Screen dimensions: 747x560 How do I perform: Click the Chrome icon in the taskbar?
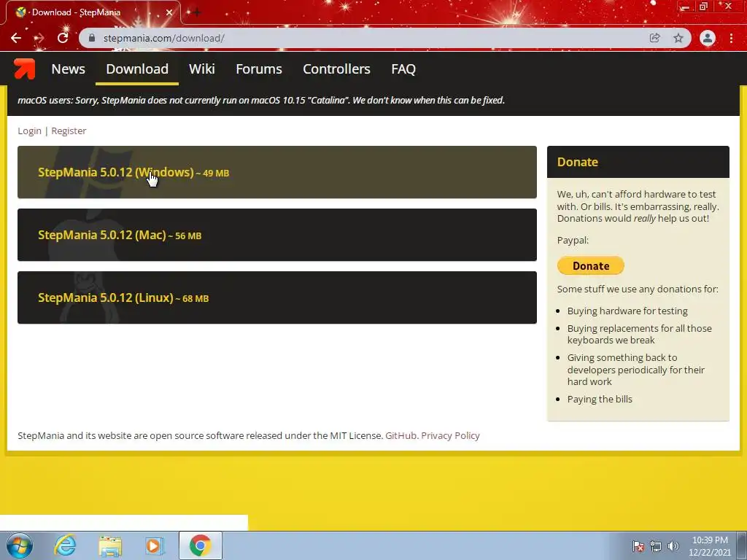(200, 545)
